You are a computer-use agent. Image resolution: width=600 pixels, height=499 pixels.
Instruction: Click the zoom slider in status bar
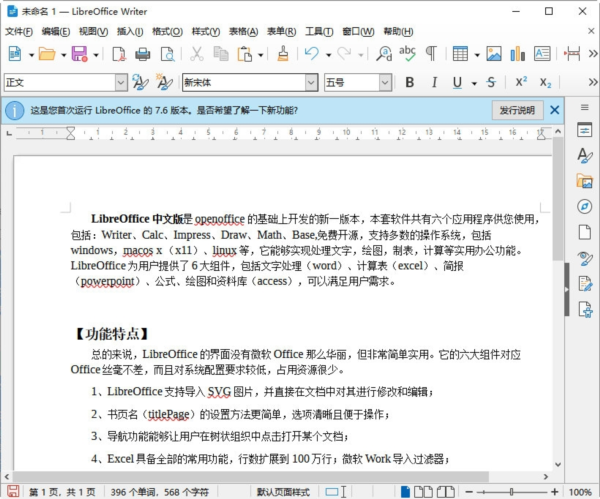click(511, 492)
